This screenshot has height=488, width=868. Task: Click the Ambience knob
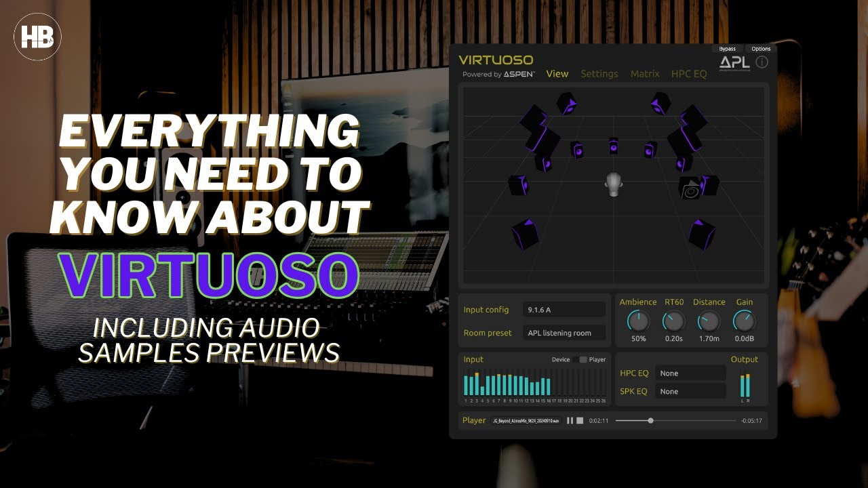coord(638,321)
